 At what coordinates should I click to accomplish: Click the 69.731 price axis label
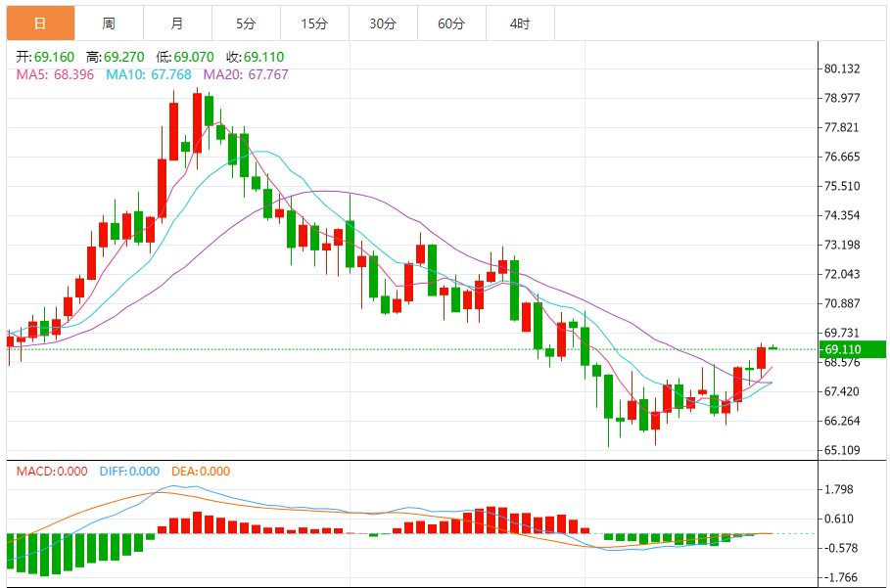[842, 333]
